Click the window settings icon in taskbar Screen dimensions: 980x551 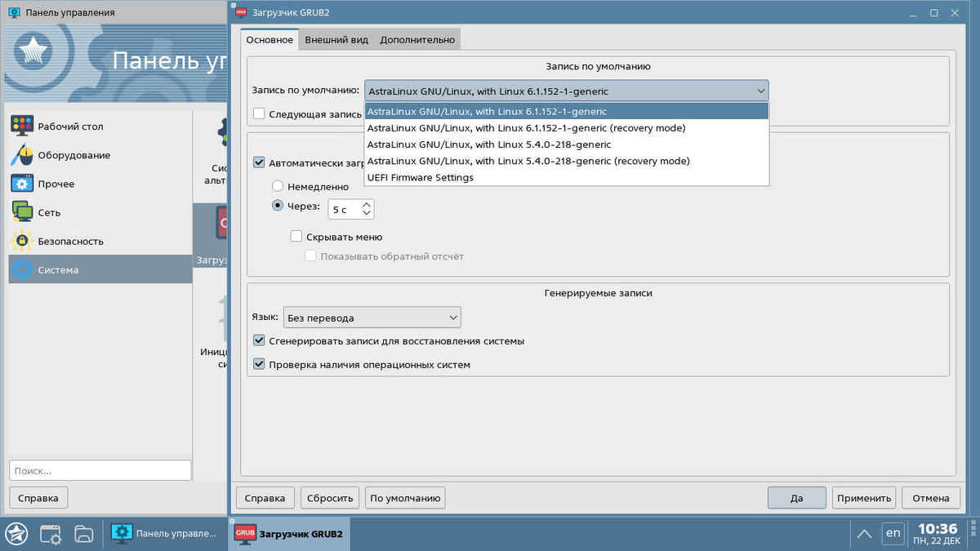point(51,534)
